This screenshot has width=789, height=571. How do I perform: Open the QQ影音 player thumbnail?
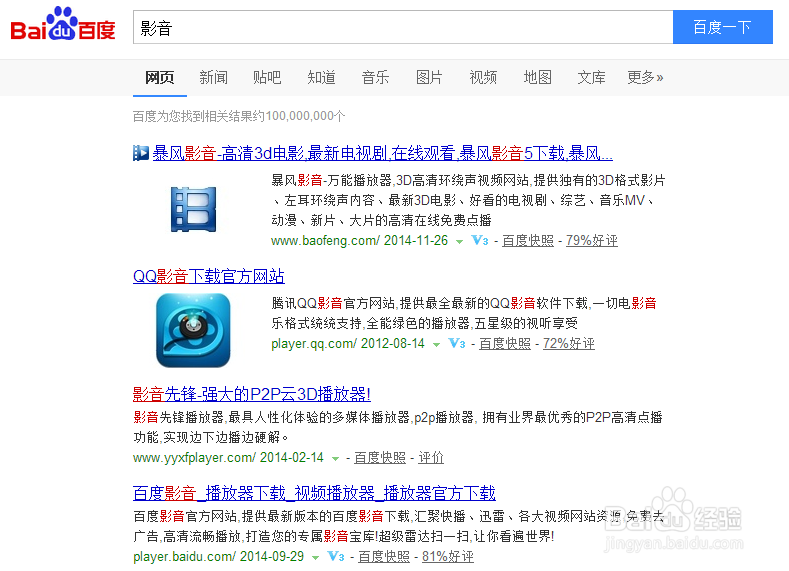193,330
